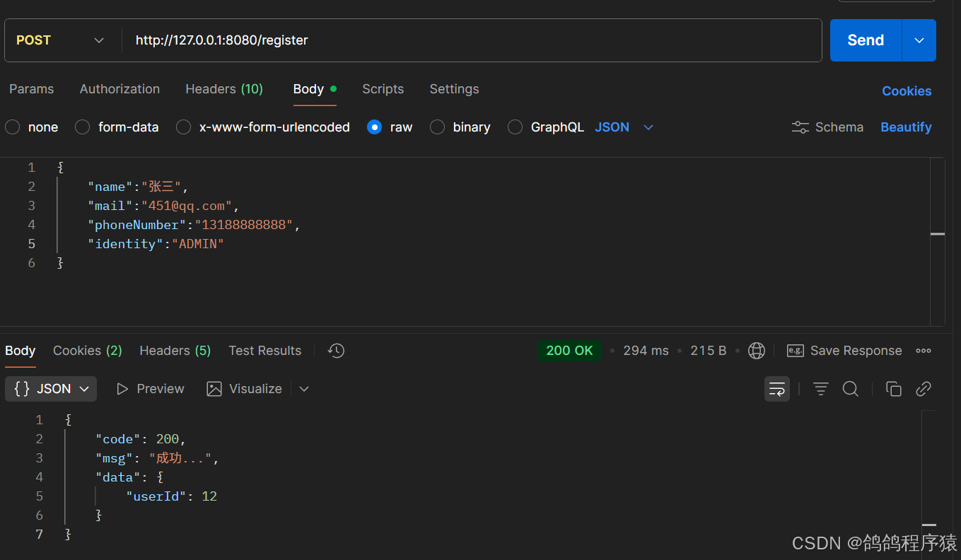Click the filter response icon
Screen dimensions: 961x560
tap(820, 389)
